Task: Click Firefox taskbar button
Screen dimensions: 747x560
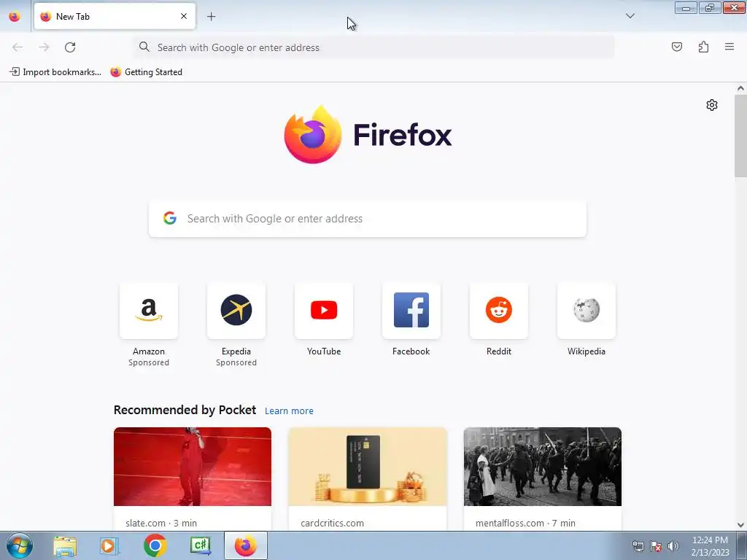Action: click(246, 545)
